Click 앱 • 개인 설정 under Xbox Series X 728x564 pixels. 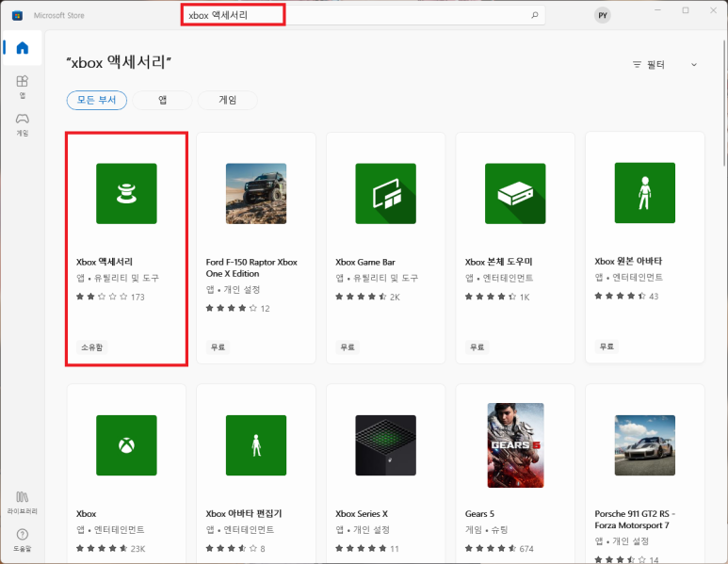coord(363,530)
